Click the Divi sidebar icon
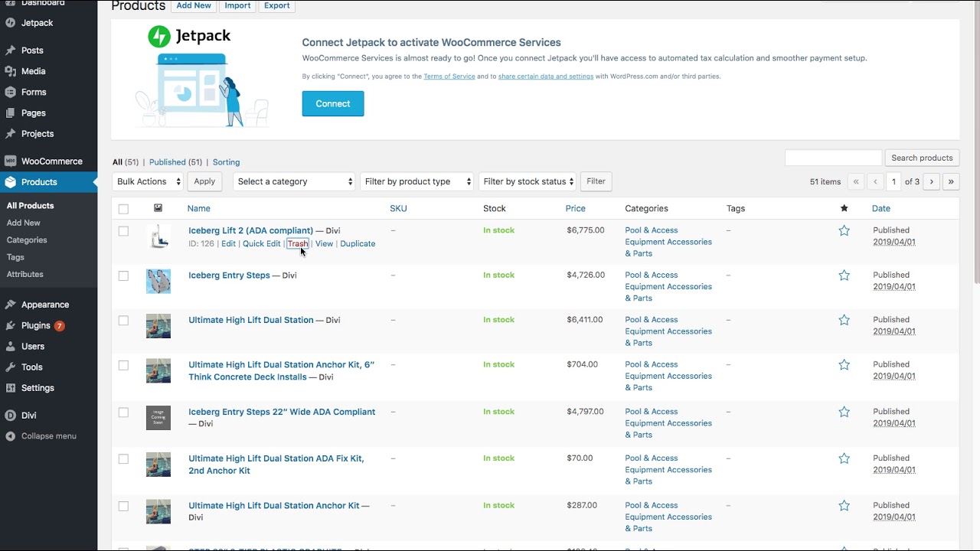Viewport: 980px width, 551px height. tap(10, 416)
